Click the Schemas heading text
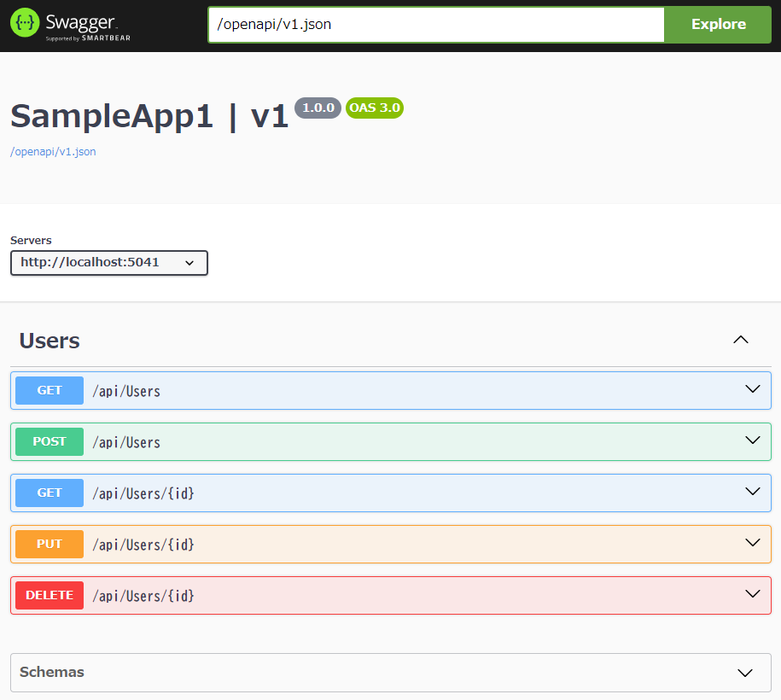 pyautogui.click(x=52, y=672)
